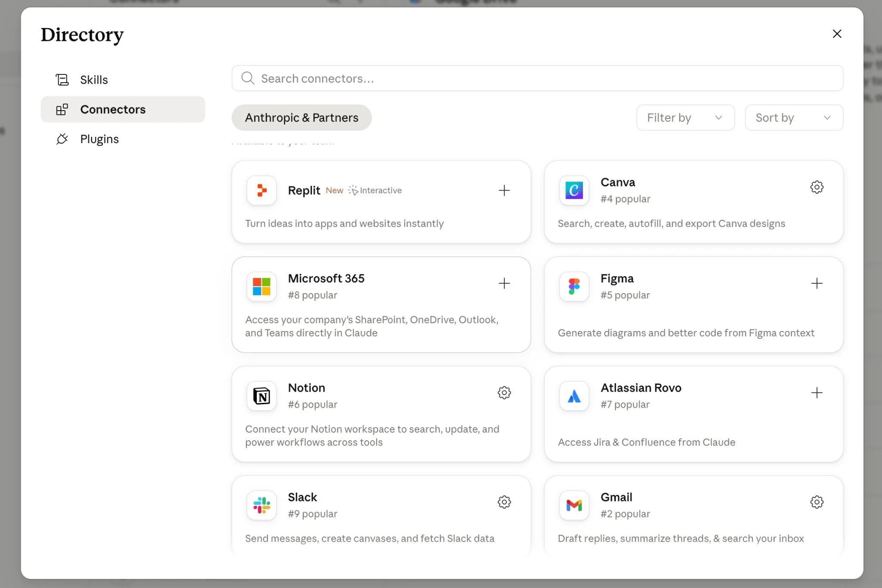Open Canva connector settings gear
Image resolution: width=882 pixels, height=588 pixels.
pos(817,187)
